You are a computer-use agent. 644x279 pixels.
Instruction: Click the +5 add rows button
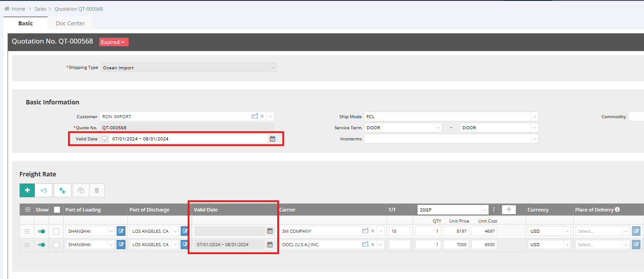(44, 190)
